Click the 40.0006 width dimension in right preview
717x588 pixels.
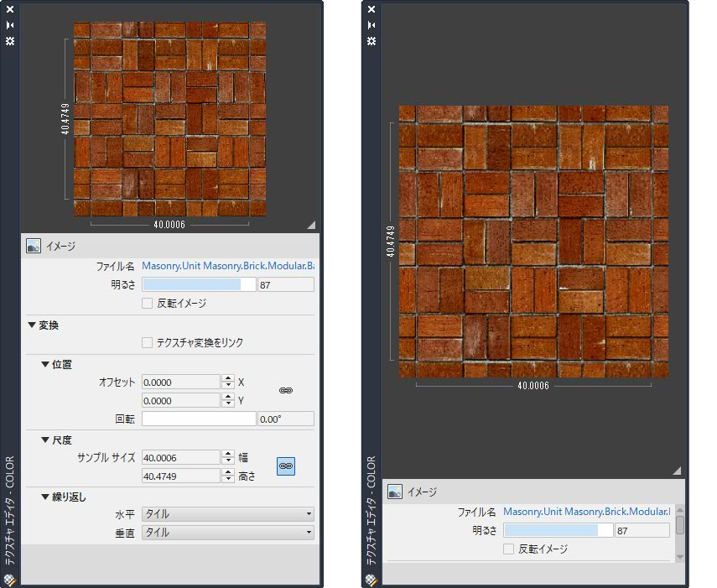tap(533, 386)
